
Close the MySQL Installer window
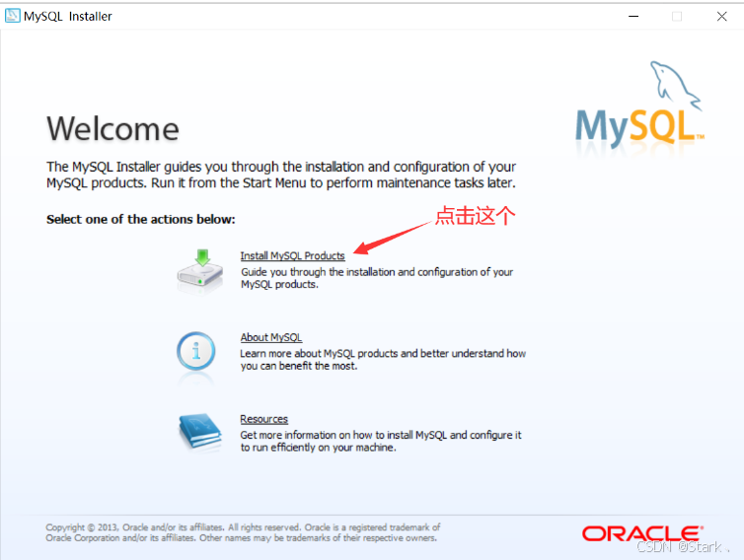pyautogui.click(x=721, y=16)
